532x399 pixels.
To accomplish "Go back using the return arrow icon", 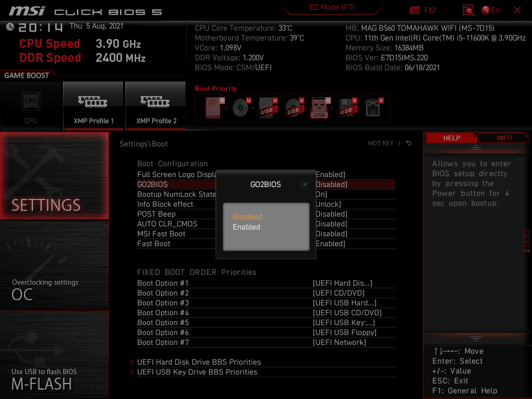I will coord(408,143).
